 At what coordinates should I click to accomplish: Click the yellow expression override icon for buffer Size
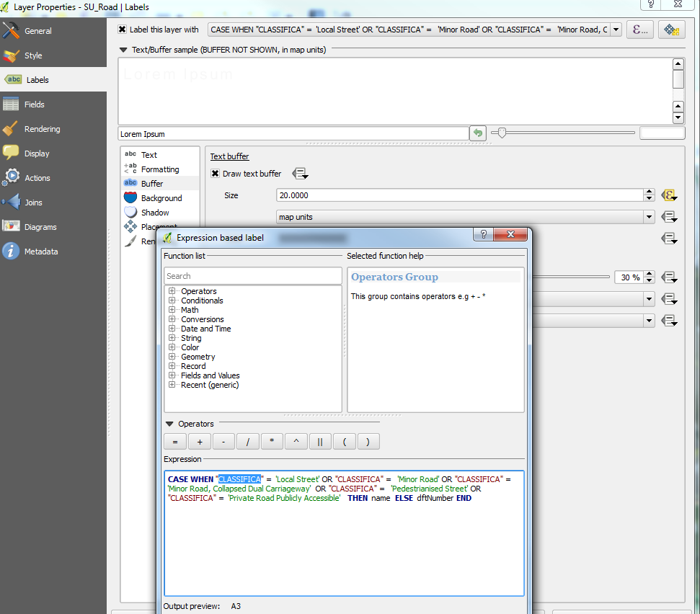click(669, 195)
